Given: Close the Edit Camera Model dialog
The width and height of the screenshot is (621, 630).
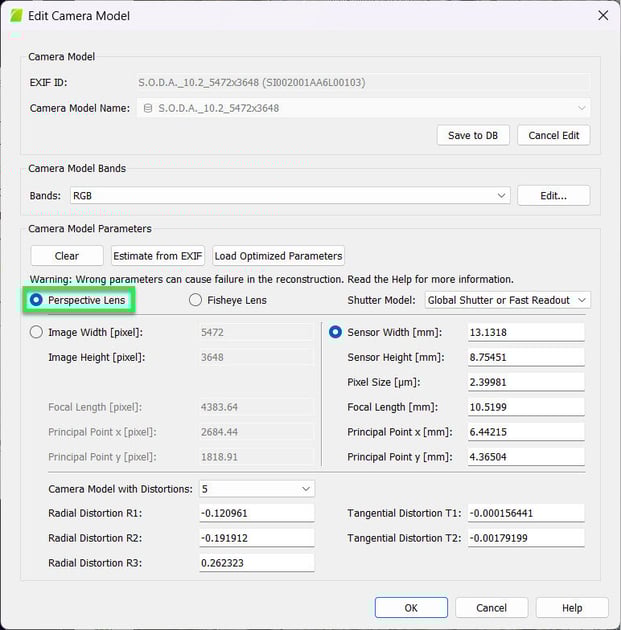Looking at the screenshot, I should tap(602, 16).
